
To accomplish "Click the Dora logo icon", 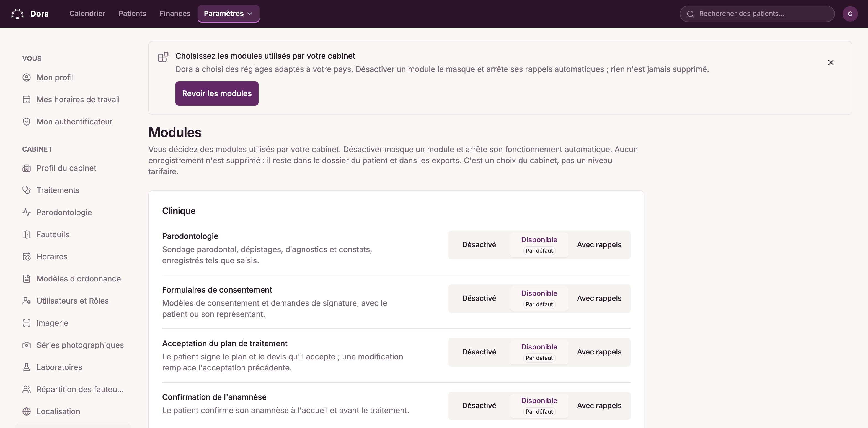I will (17, 14).
